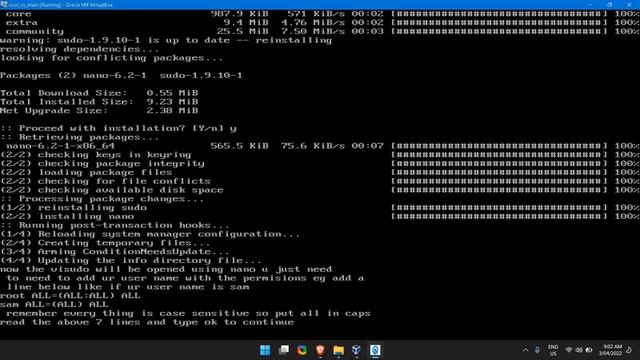Click 'remember every thing is case sensitive' line

pyautogui.click(x=188, y=313)
